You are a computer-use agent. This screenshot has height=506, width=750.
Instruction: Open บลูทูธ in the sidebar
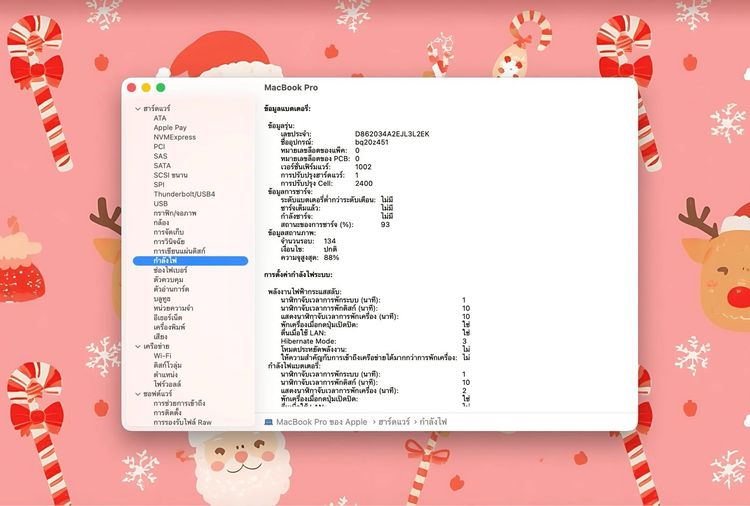162,299
